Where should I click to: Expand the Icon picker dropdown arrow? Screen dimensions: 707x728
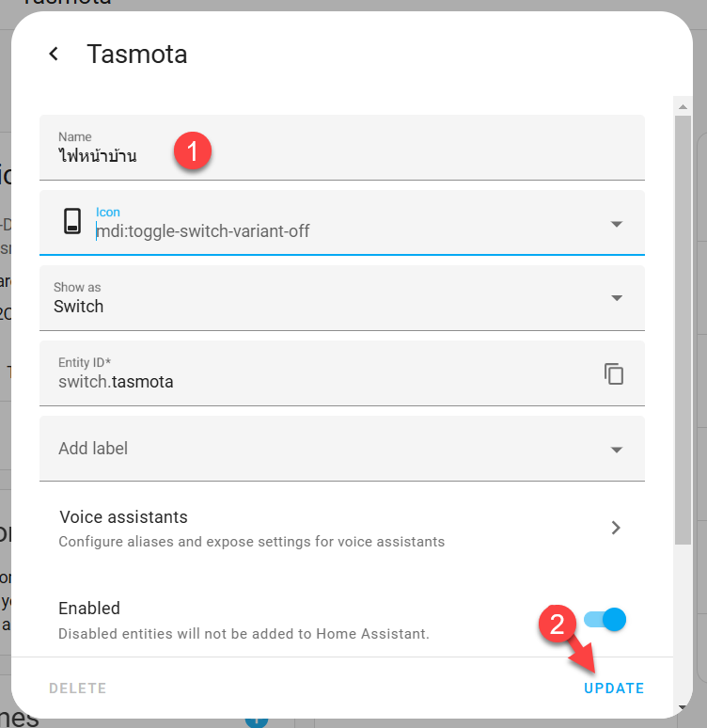coord(616,224)
